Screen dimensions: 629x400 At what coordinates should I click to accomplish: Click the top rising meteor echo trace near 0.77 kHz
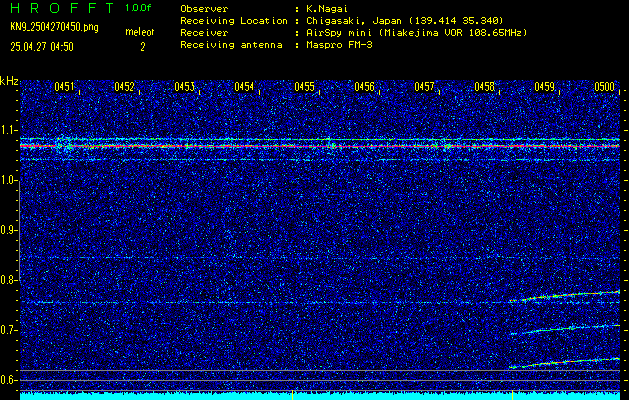(565, 296)
